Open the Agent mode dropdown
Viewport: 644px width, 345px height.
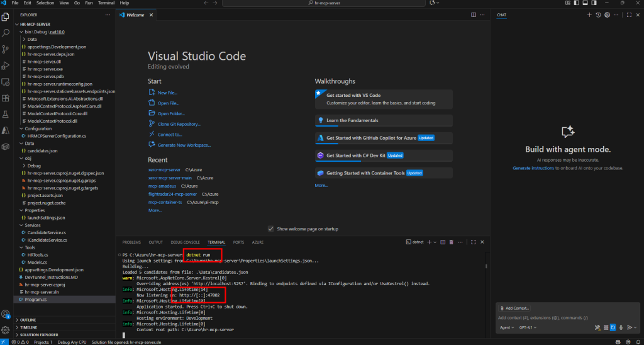click(x=506, y=327)
